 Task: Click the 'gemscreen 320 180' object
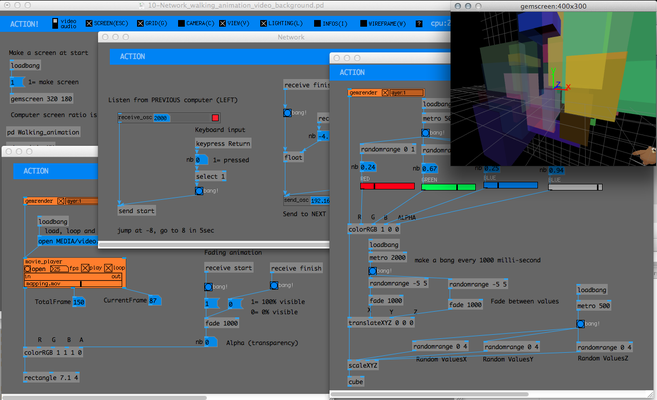tap(40, 99)
